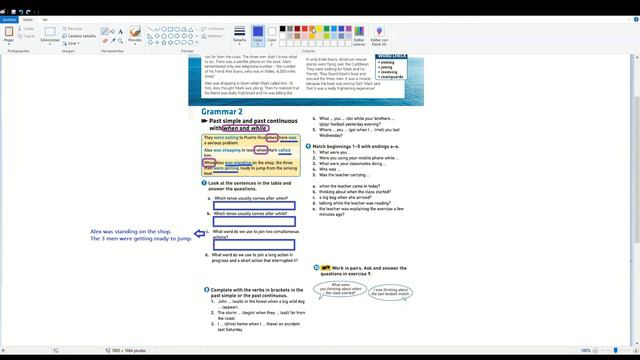Select the Fill with color bucket tool
Image resolution: width=640 pixels, height=360 pixels.
pyautogui.click(x=113, y=31)
